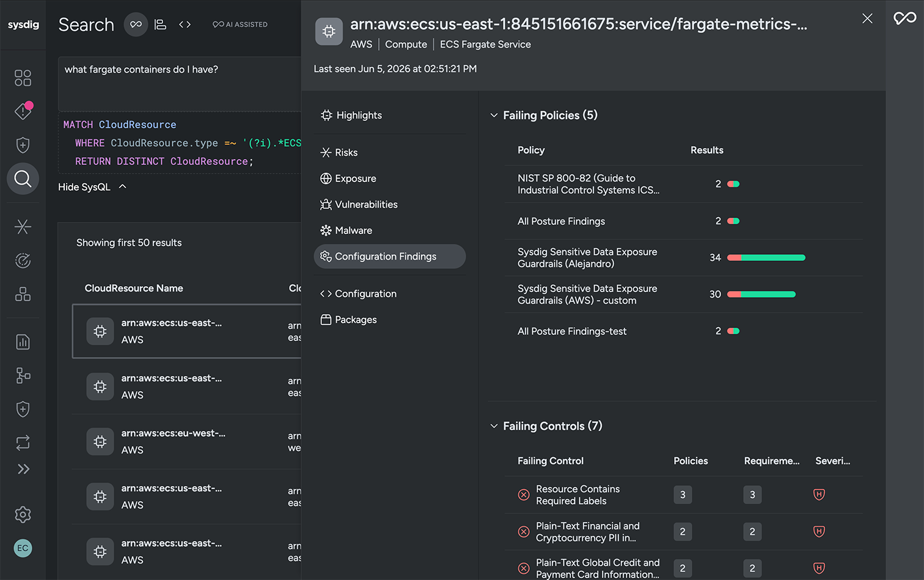Click the resource chip icon in panel header
This screenshot has height=580, width=924.
coord(329,31)
